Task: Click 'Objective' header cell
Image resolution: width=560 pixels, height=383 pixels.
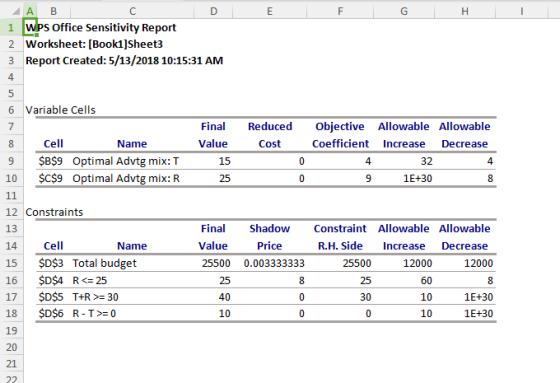Action: pyautogui.click(x=340, y=126)
